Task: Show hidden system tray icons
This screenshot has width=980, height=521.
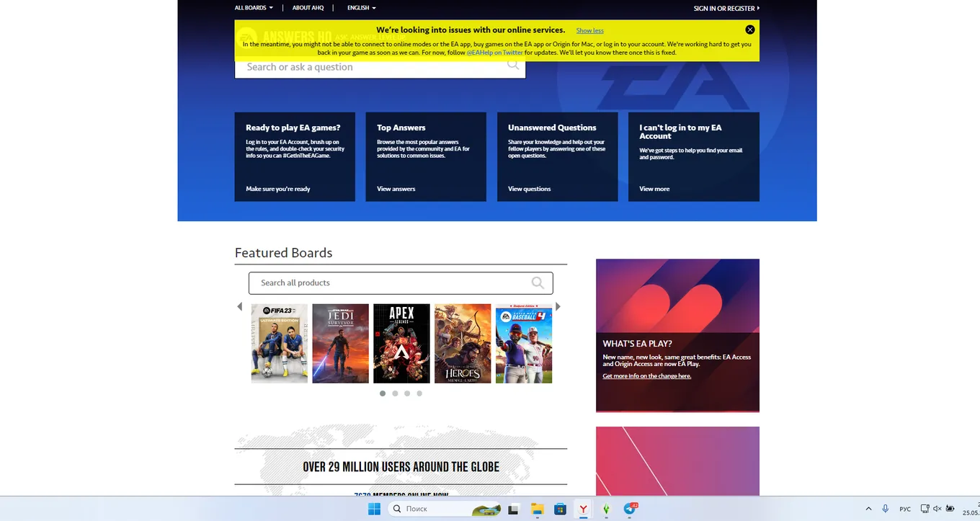Action: 868,509
